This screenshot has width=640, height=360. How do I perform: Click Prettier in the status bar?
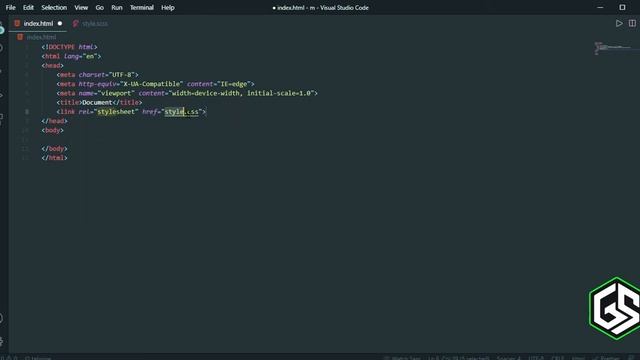point(606,358)
